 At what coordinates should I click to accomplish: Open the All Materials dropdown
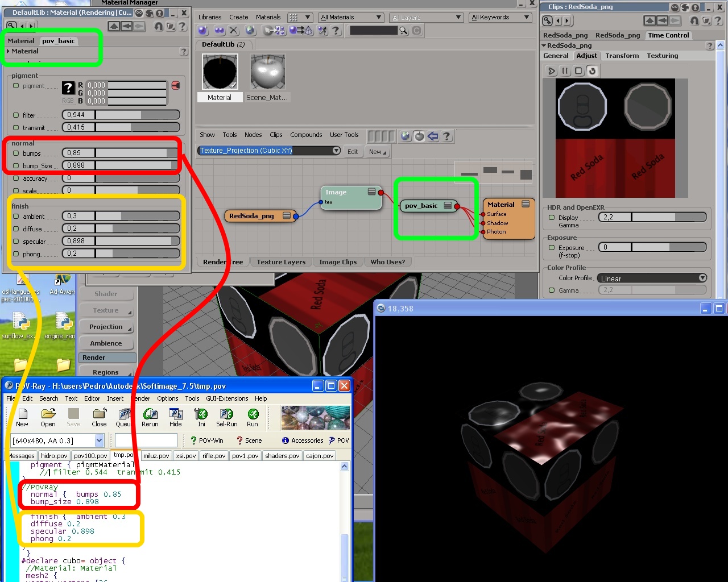351,17
